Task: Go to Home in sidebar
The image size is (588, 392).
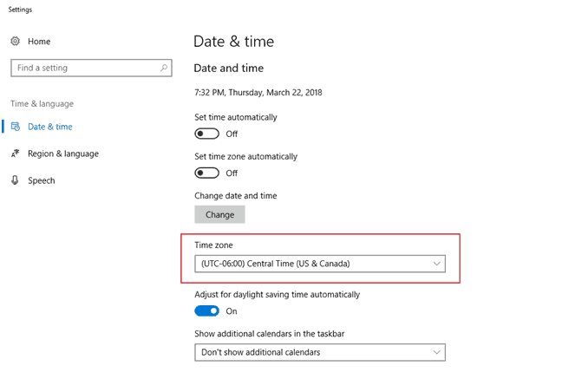Action: point(39,42)
